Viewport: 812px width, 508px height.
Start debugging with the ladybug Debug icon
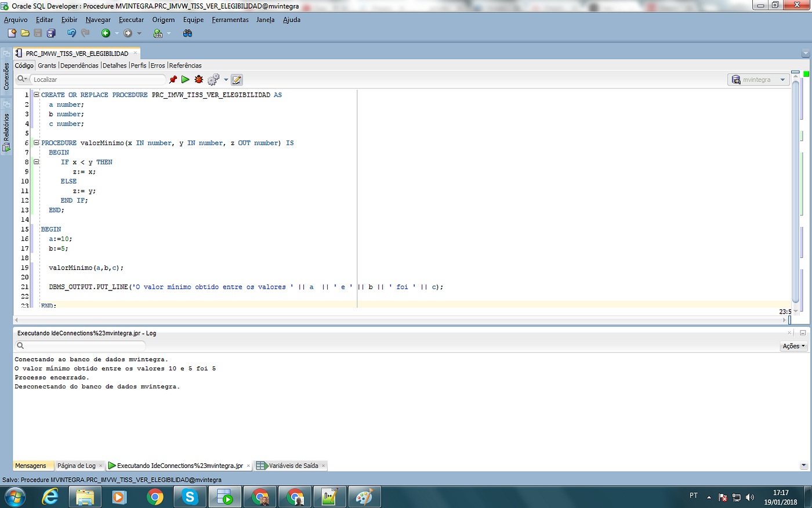coord(199,80)
